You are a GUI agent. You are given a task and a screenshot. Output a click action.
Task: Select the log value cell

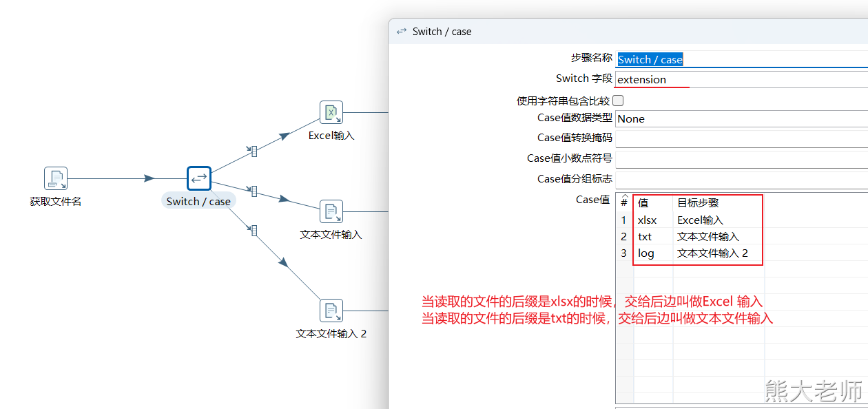tap(653, 253)
